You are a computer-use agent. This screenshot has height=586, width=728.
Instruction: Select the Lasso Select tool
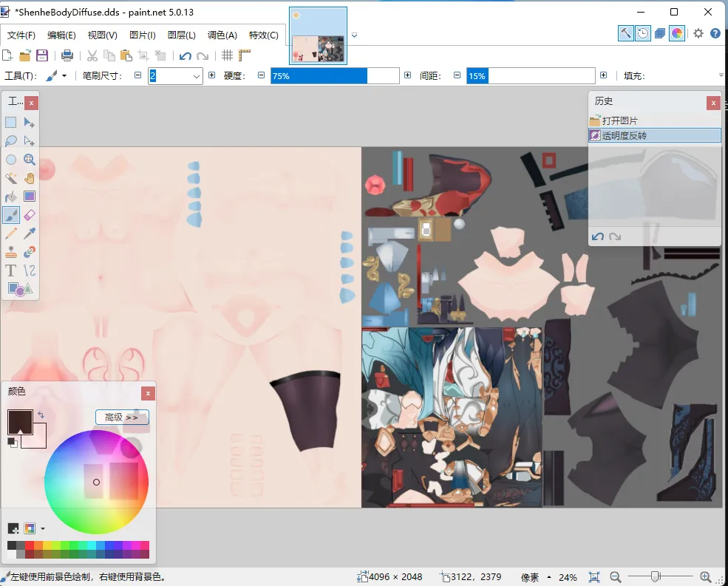10,140
